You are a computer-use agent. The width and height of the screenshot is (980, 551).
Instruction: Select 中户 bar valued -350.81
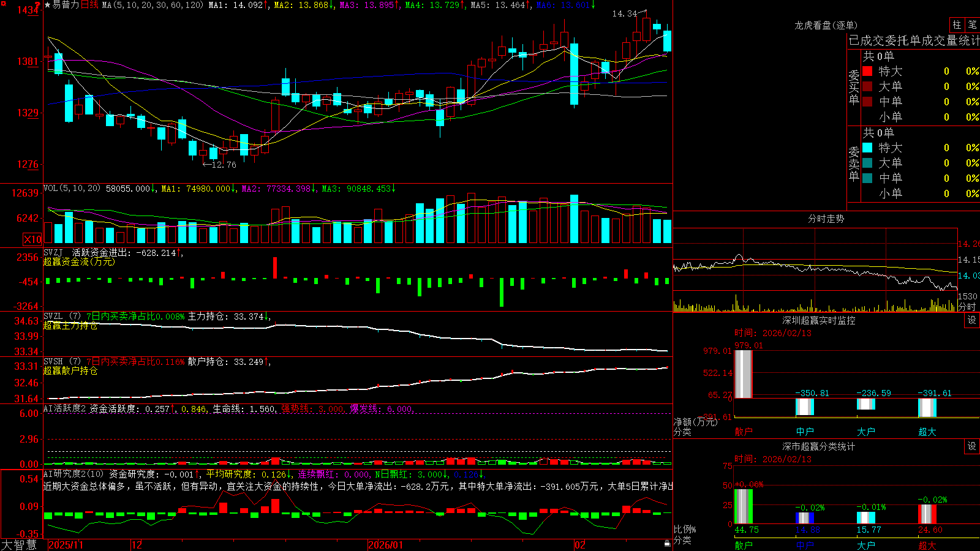click(805, 407)
